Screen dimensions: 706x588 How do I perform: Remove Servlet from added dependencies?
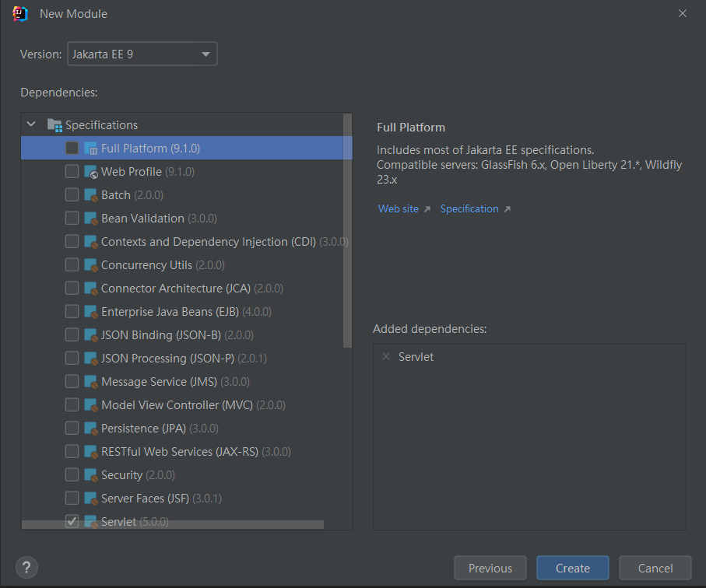(x=386, y=357)
